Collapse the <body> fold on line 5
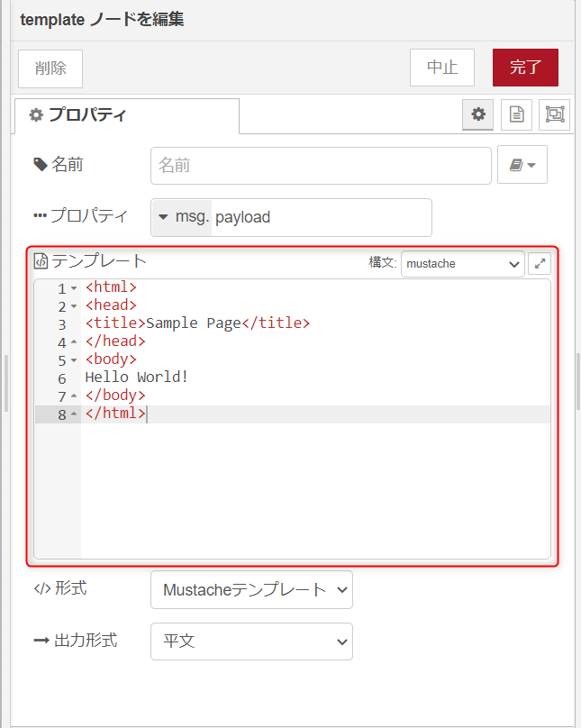 coord(74,360)
